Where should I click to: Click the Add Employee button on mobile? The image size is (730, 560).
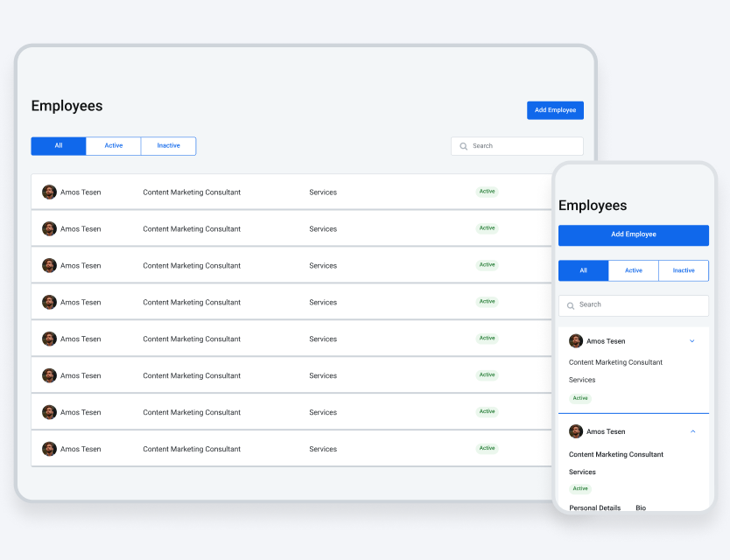coord(633,234)
